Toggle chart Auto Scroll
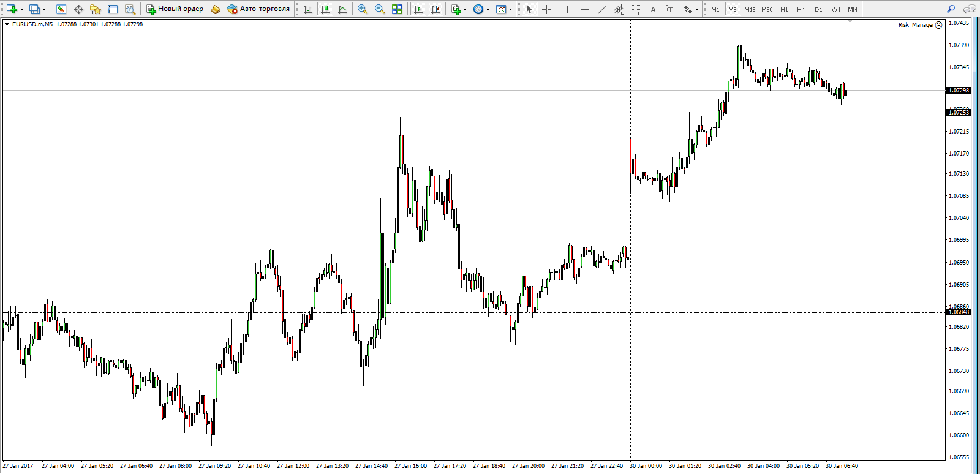Image resolution: width=980 pixels, height=474 pixels. (x=418, y=9)
